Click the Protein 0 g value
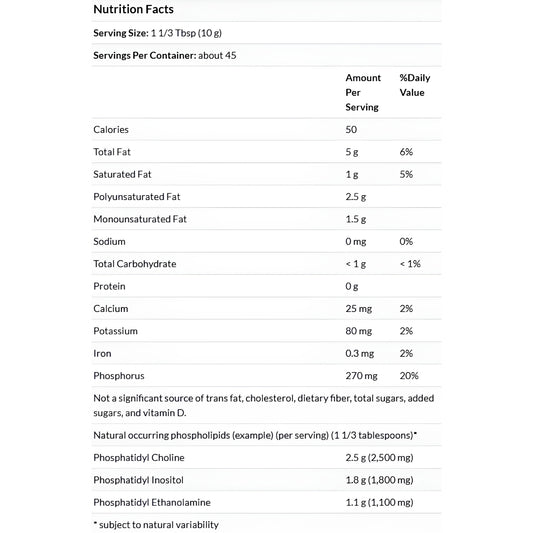This screenshot has width=533, height=533. (x=351, y=287)
